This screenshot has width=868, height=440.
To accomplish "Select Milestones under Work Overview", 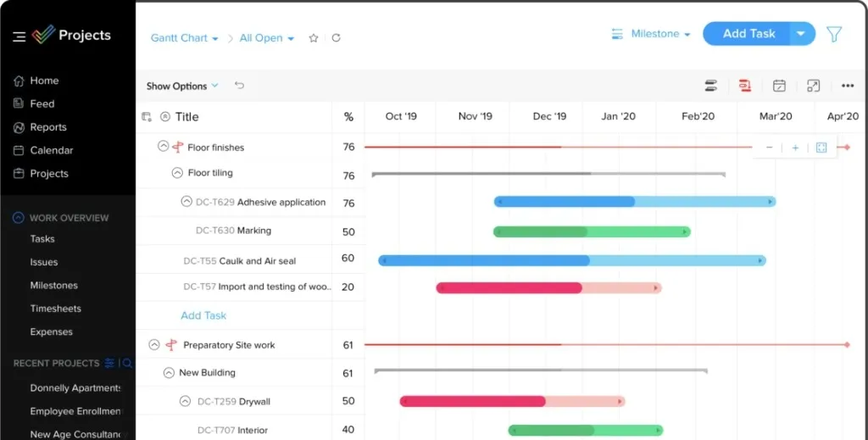I will click(x=53, y=286).
